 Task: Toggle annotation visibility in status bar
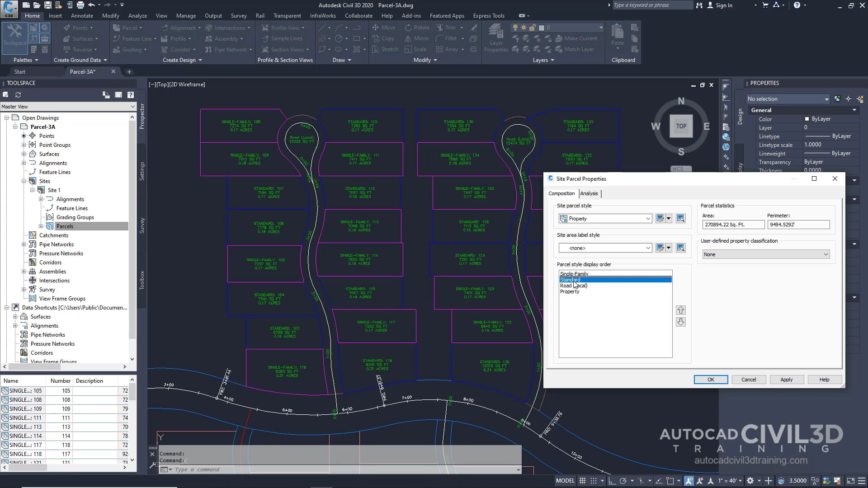pos(689,481)
